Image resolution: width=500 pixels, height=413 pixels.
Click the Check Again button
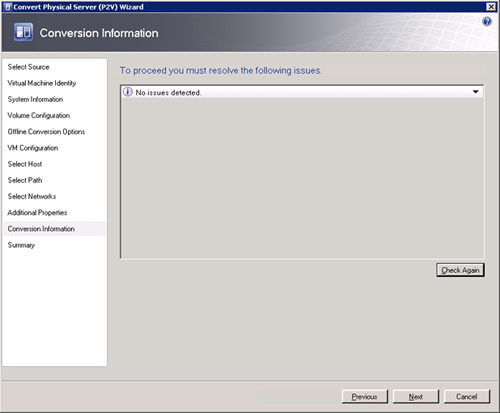(x=460, y=270)
